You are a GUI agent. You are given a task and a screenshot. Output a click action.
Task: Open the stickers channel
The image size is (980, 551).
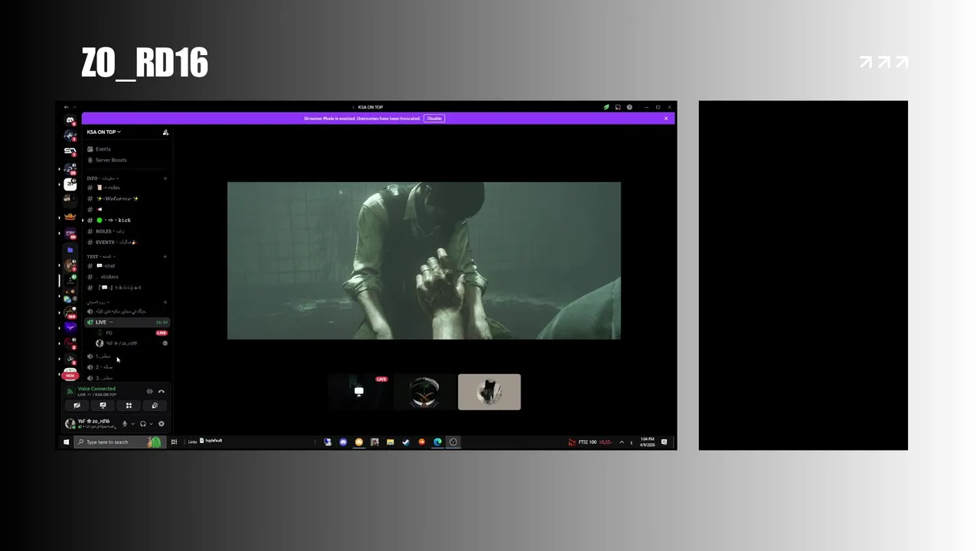click(127, 276)
